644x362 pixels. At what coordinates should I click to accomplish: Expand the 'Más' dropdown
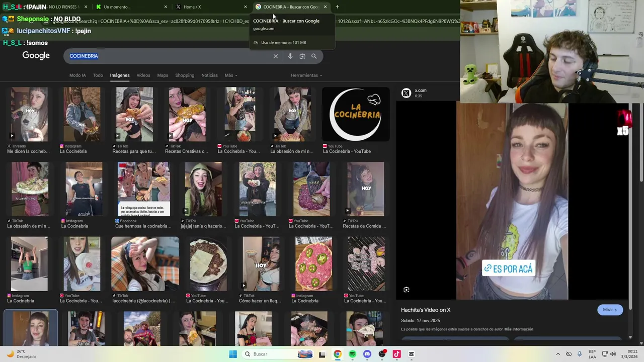pyautogui.click(x=231, y=75)
